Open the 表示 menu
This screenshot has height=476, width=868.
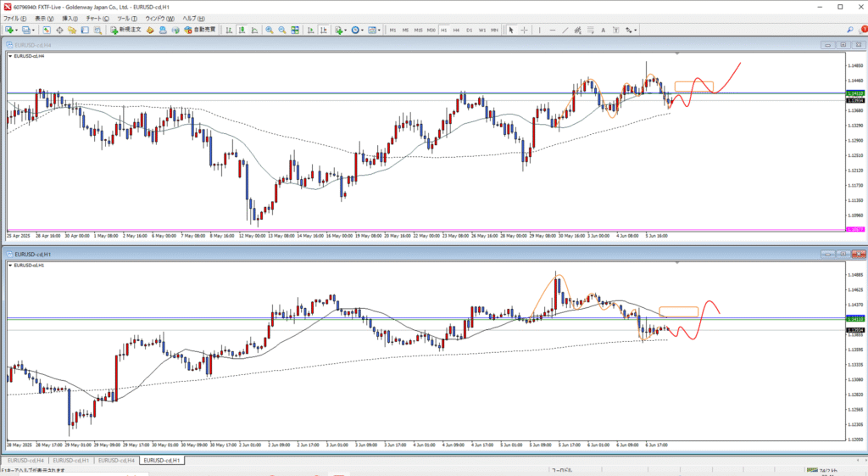click(44, 19)
